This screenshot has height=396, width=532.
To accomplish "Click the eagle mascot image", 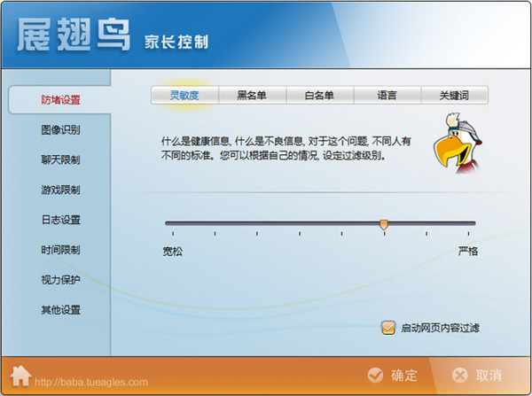I will (x=457, y=143).
